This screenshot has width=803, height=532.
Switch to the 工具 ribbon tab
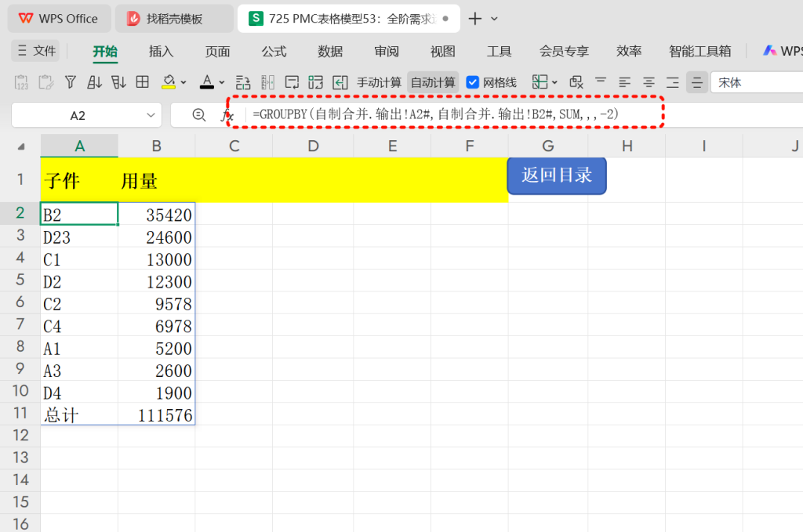(500, 51)
